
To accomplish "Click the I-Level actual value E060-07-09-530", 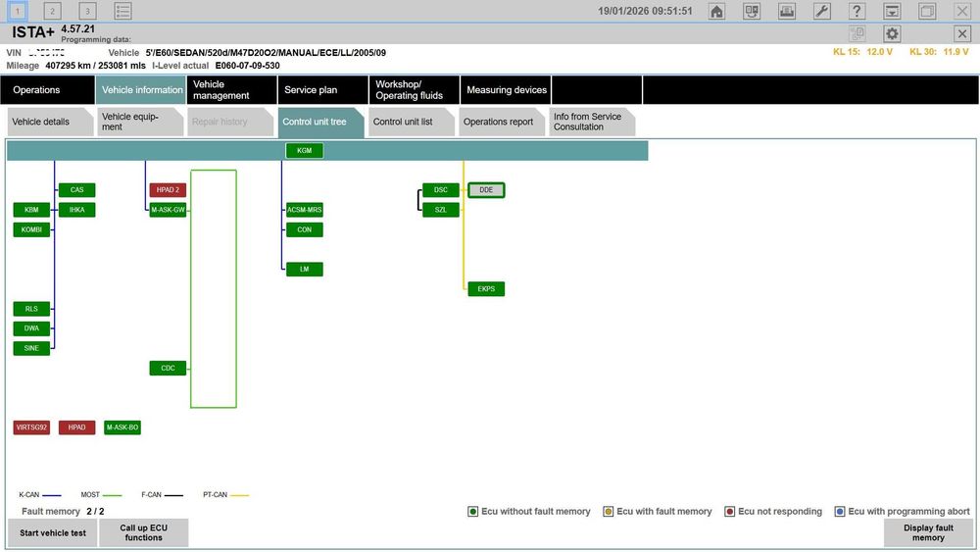I will (x=248, y=66).
